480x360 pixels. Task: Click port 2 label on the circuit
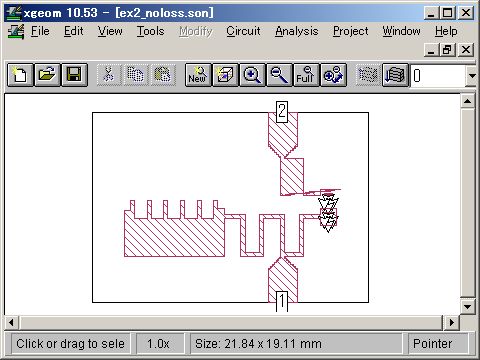click(x=282, y=111)
